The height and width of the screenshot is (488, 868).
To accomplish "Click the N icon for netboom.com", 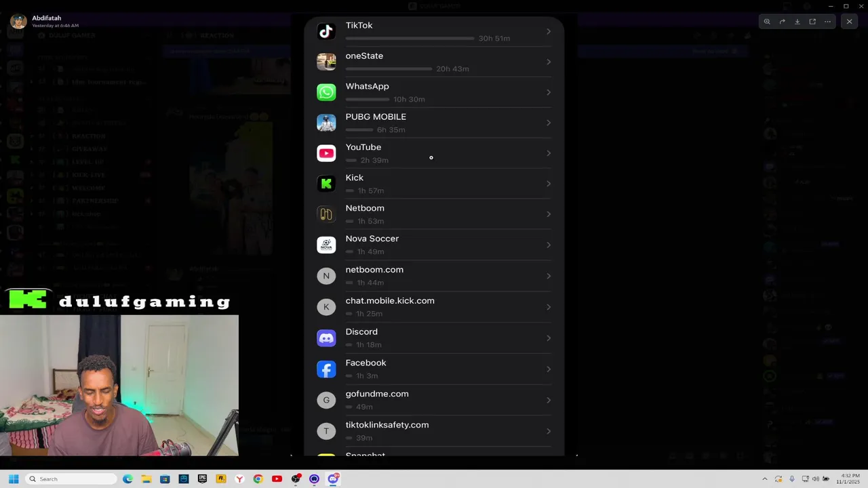I will click(x=326, y=276).
